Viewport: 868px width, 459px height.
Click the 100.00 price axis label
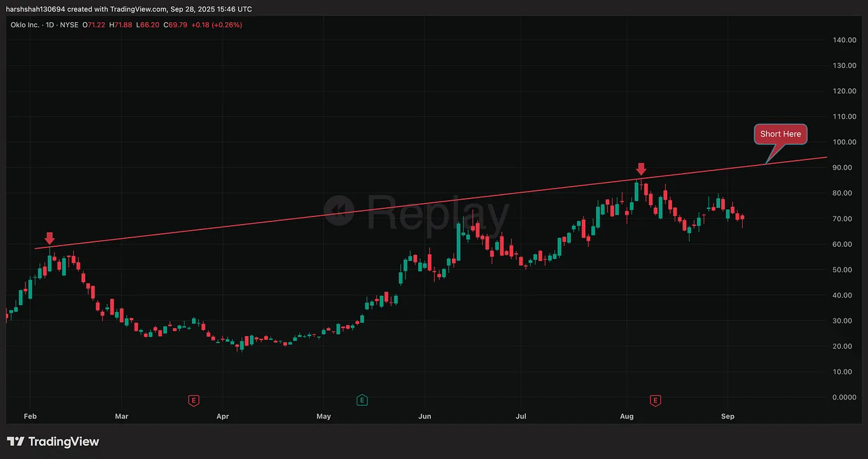pos(844,142)
